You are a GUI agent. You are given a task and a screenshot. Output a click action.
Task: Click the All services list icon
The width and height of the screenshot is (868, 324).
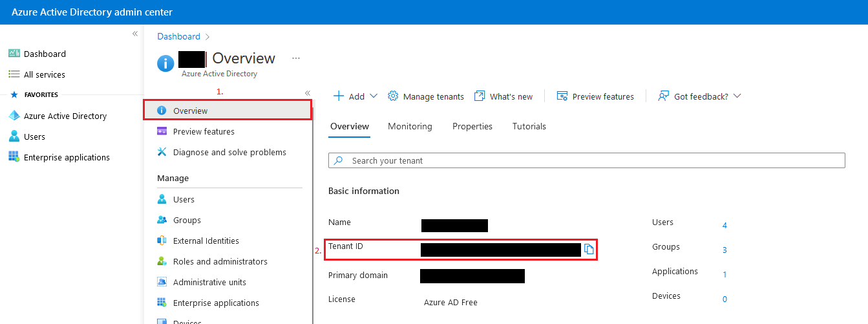click(14, 74)
